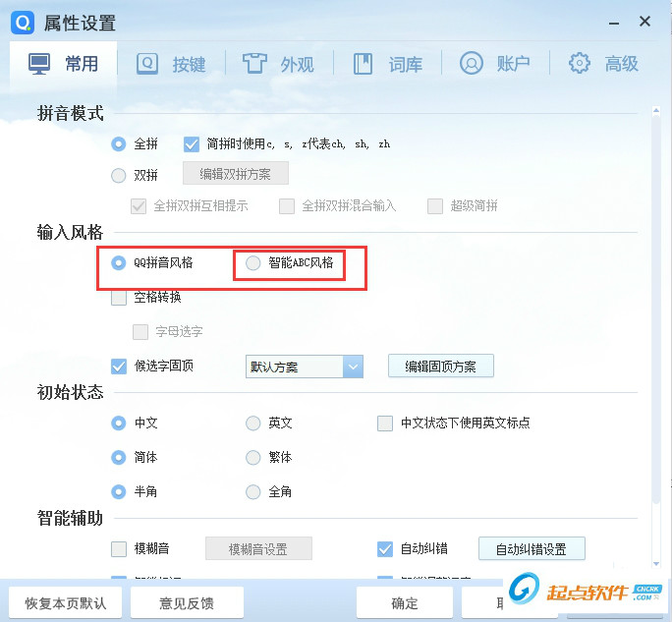
Task: Select 简体 radio button
Action: click(118, 458)
